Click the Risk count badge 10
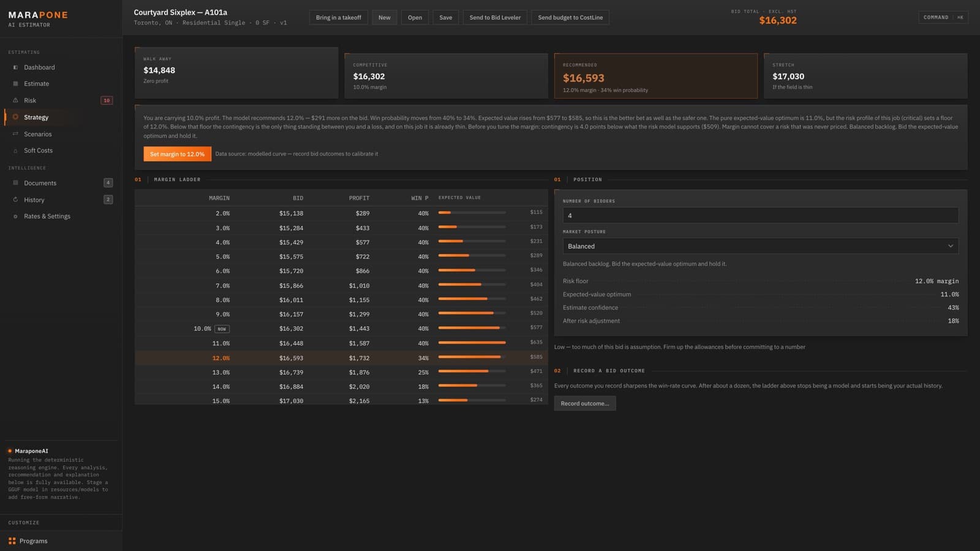This screenshot has width=980, height=551. [107, 100]
